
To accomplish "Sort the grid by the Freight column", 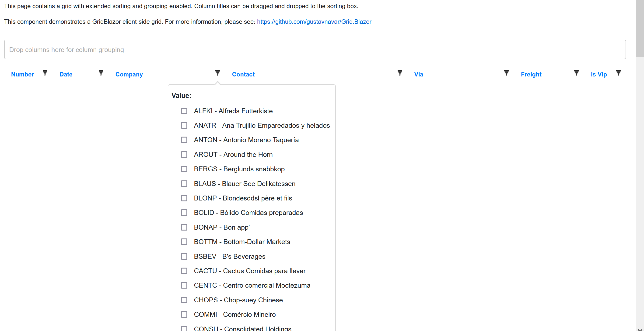I will [531, 74].
